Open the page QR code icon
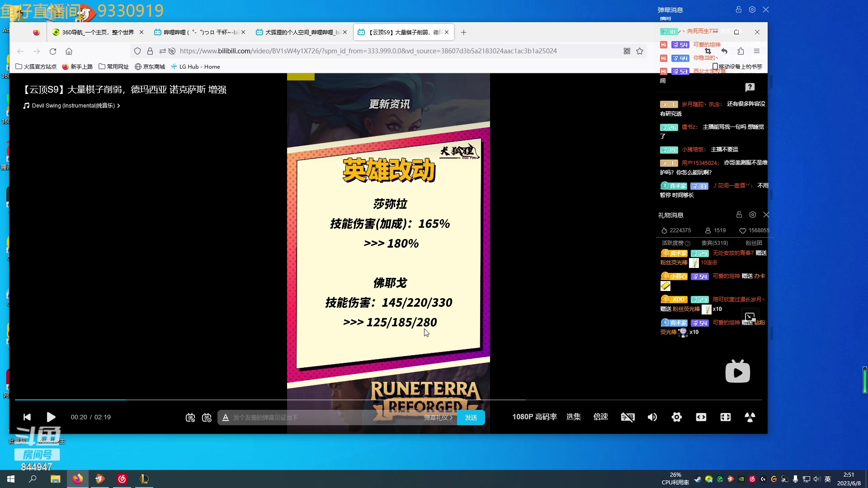The width and height of the screenshot is (868, 488). [x=627, y=51]
